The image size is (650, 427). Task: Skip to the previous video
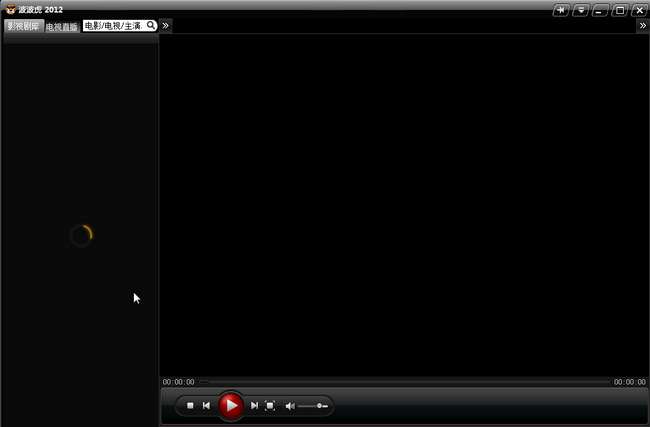206,405
